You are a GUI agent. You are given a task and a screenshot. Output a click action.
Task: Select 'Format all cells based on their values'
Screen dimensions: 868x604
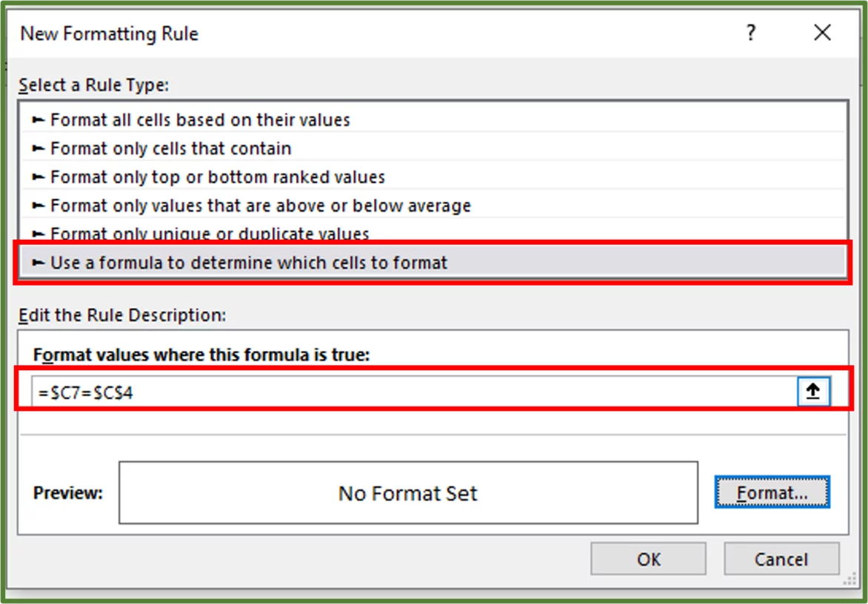click(x=194, y=119)
